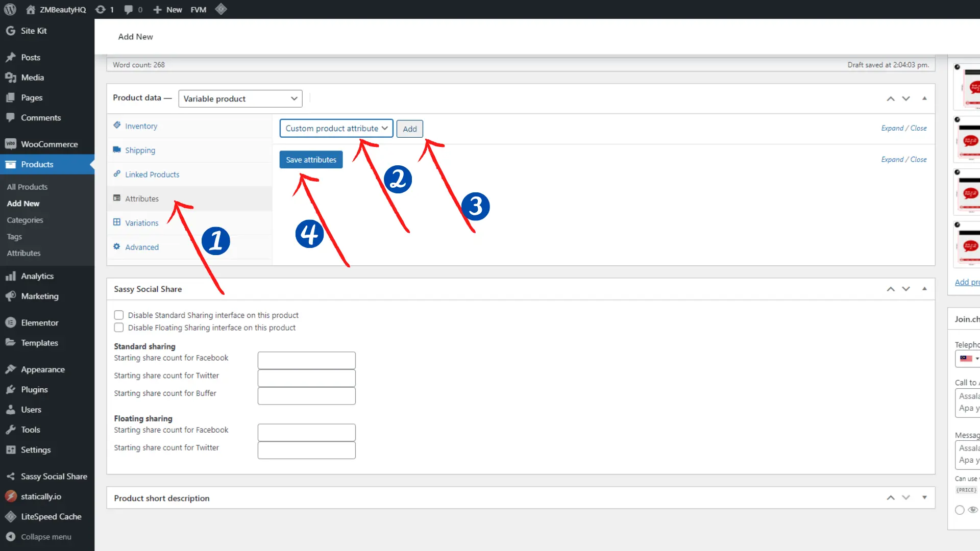The image size is (980, 551).
Task: Click the New button in admin bar
Action: click(167, 9)
